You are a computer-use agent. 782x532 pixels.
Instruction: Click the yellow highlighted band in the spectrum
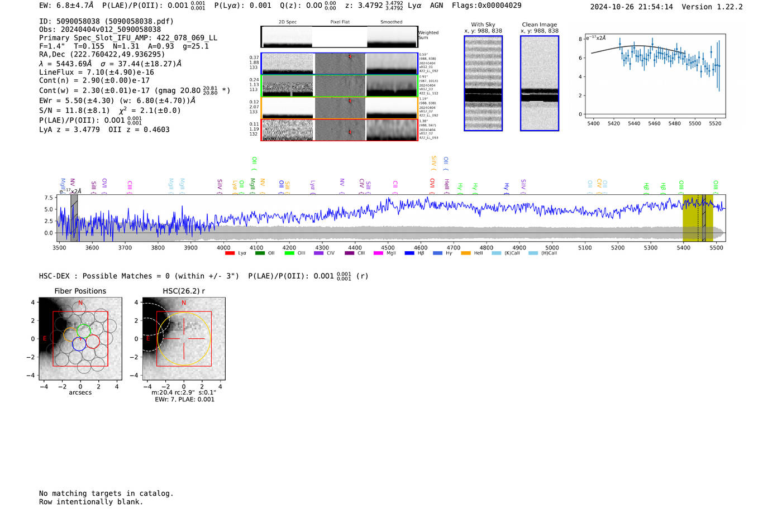pyautogui.click(x=698, y=218)
